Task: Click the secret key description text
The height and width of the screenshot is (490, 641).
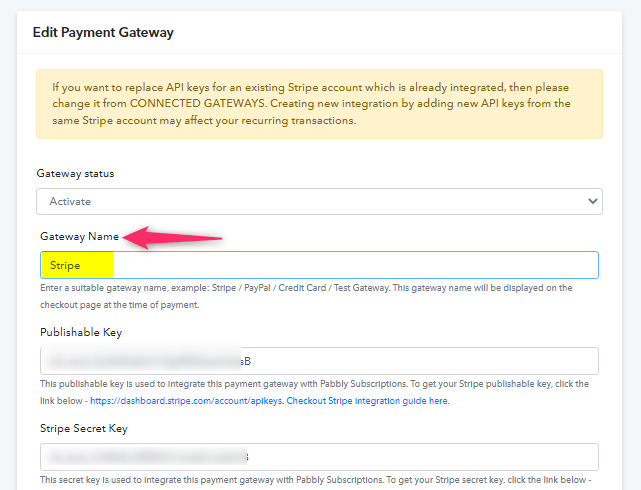Action: click(x=316, y=480)
